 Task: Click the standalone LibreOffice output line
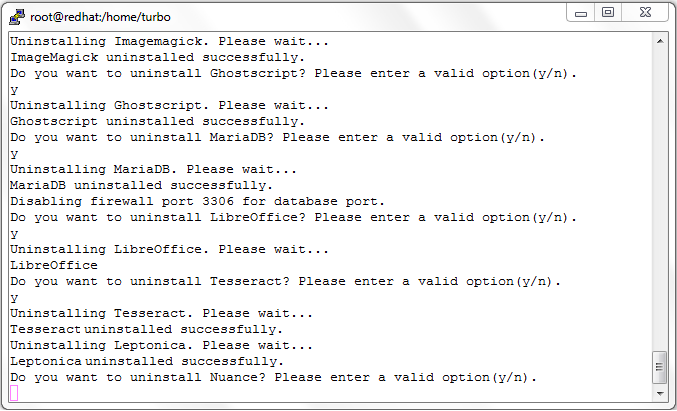[x=54, y=265]
